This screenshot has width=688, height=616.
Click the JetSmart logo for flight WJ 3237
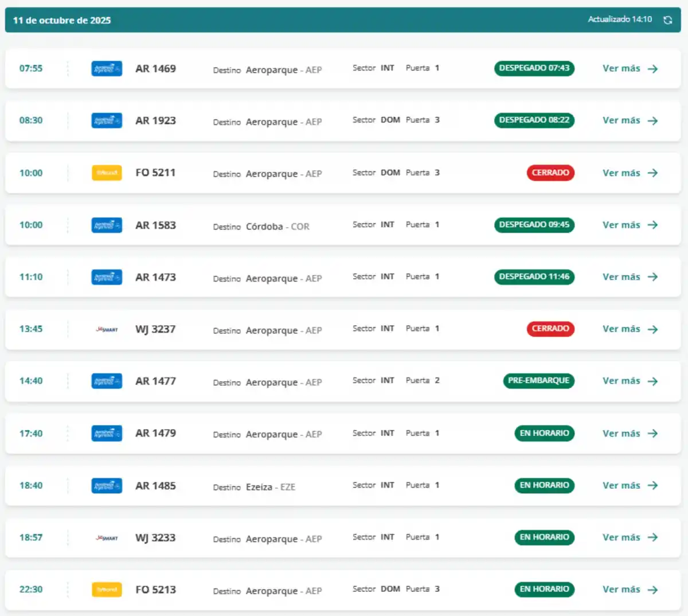coord(107,329)
